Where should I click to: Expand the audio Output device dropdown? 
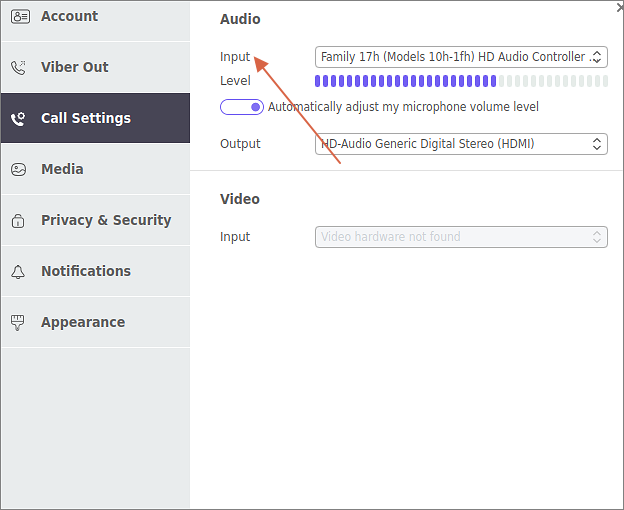pyautogui.click(x=461, y=144)
